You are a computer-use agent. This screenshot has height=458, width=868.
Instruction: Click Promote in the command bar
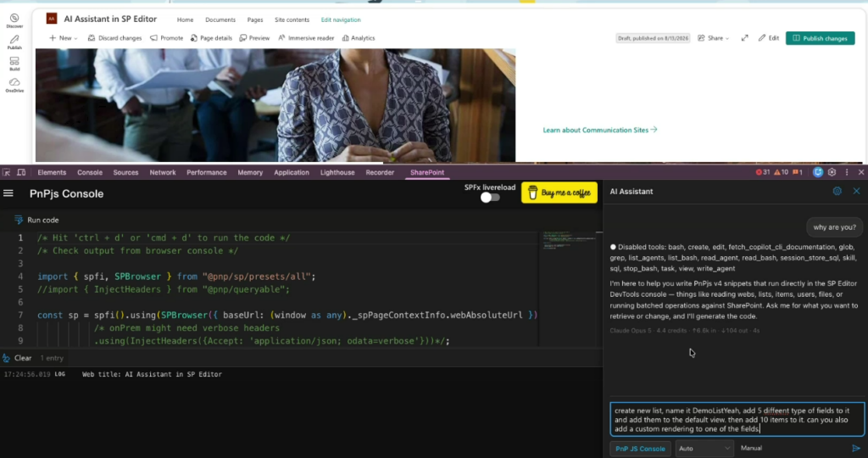click(167, 38)
